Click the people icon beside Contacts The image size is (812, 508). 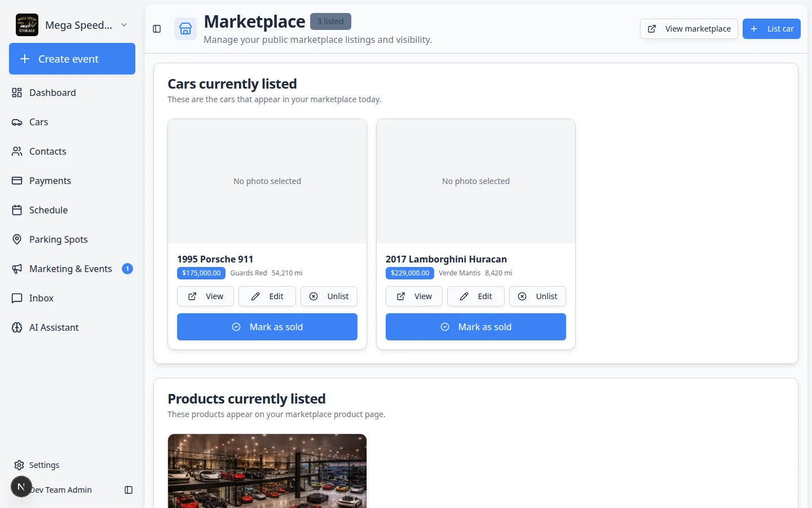click(x=17, y=151)
